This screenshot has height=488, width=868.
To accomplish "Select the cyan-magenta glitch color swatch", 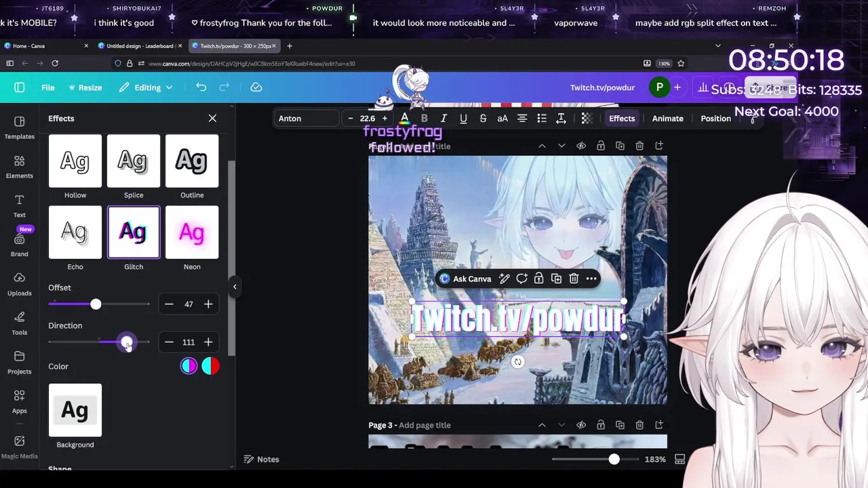I will [189, 366].
